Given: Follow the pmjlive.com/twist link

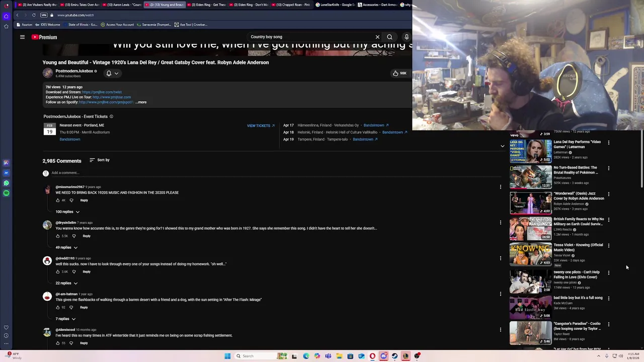Looking at the screenshot, I should 102,92.
